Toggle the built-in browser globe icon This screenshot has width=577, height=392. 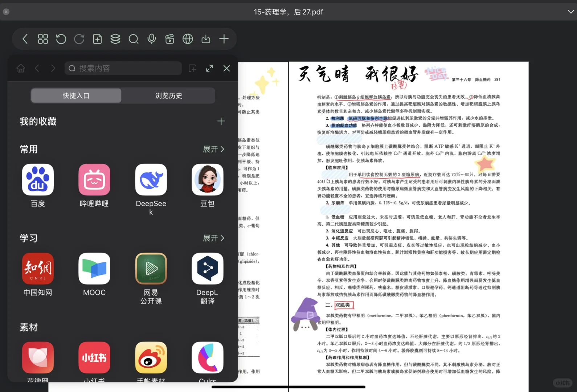click(x=188, y=39)
